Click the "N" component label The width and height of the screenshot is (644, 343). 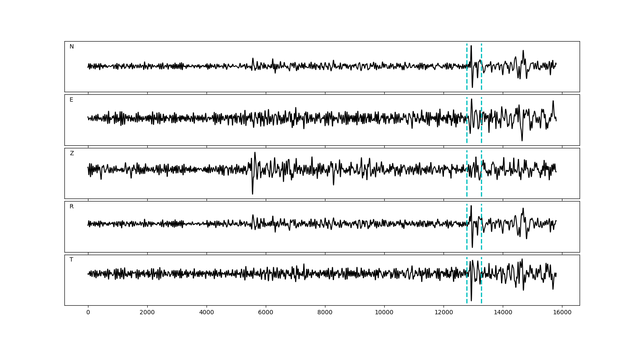tap(72, 47)
